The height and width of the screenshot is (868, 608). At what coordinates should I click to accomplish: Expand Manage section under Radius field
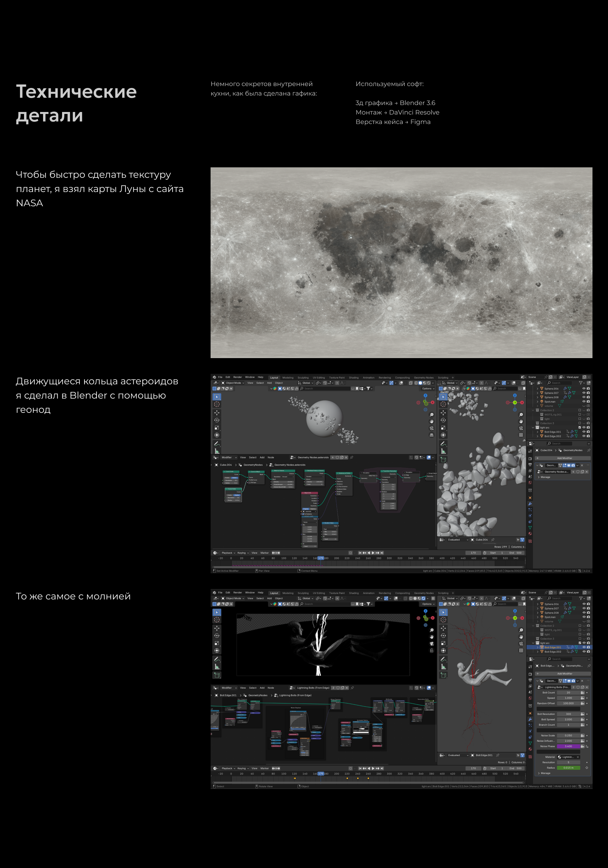(x=544, y=773)
